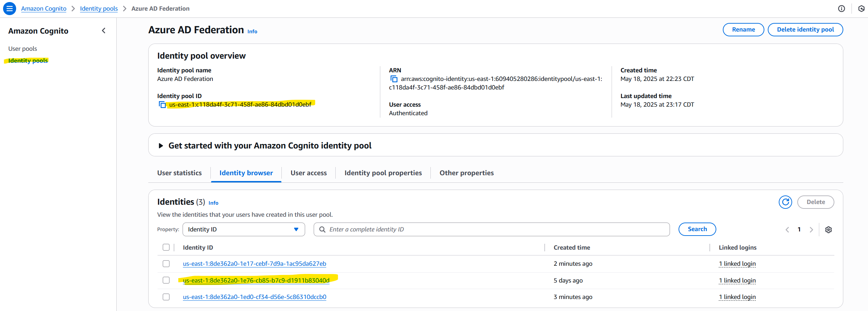The image size is (868, 311).
Task: Click the Identity pool ID value text
Action: (x=240, y=105)
